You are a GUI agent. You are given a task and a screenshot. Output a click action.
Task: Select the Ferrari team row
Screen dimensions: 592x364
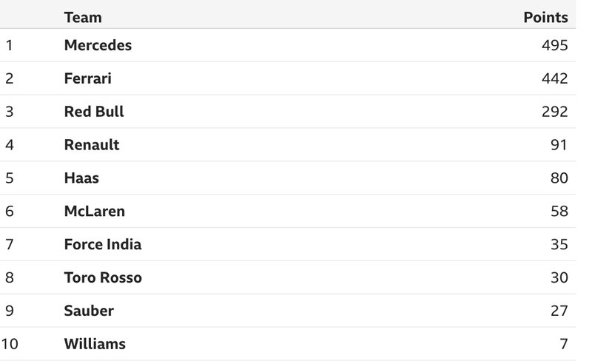[288, 78]
